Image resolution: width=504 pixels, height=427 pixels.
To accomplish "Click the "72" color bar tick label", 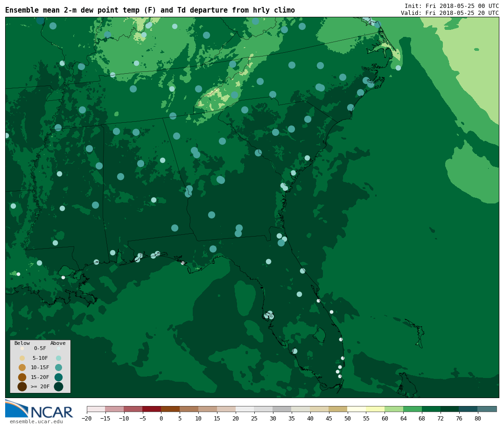I will tap(441, 418).
